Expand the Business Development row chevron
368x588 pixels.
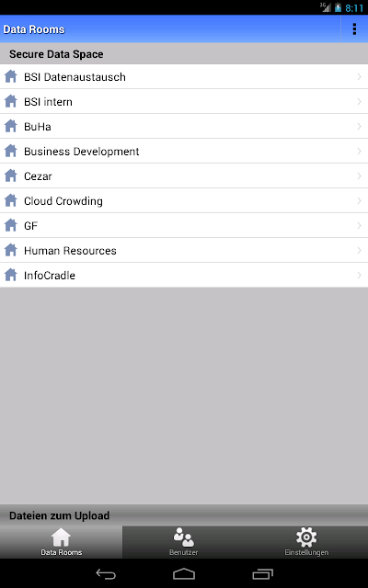point(359,151)
